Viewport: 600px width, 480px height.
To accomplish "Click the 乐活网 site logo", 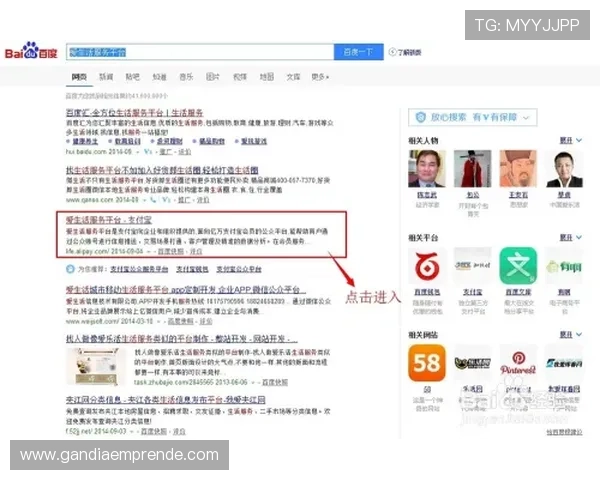I will tap(473, 362).
